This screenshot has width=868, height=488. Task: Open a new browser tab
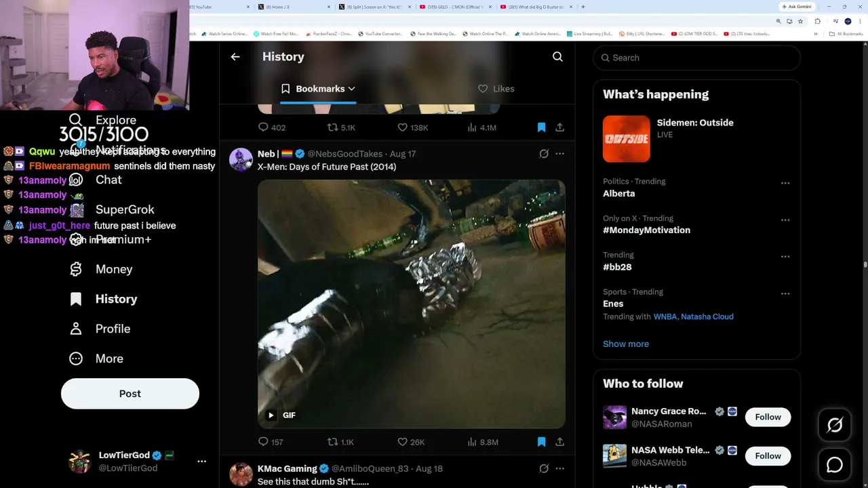pos(583,7)
